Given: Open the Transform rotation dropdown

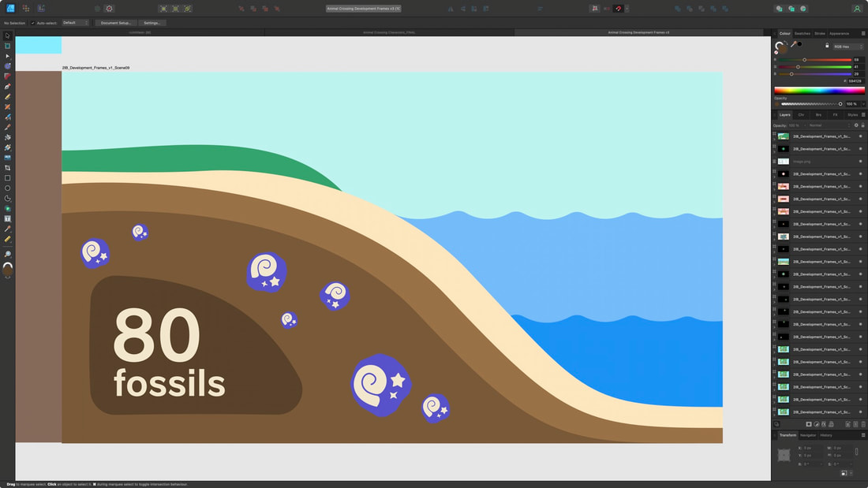Looking at the screenshot, I should [x=822, y=464].
